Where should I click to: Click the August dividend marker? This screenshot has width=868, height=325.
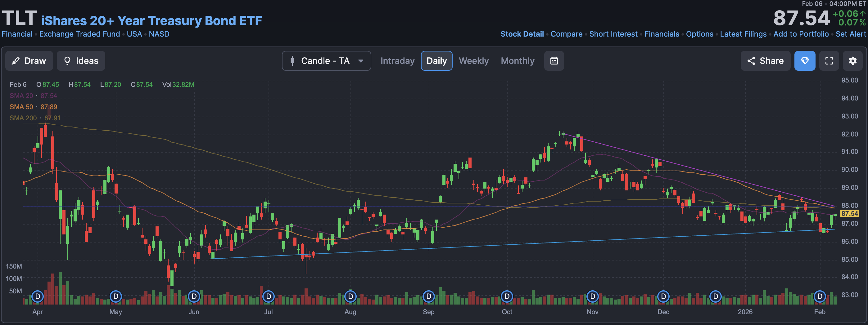(x=350, y=296)
